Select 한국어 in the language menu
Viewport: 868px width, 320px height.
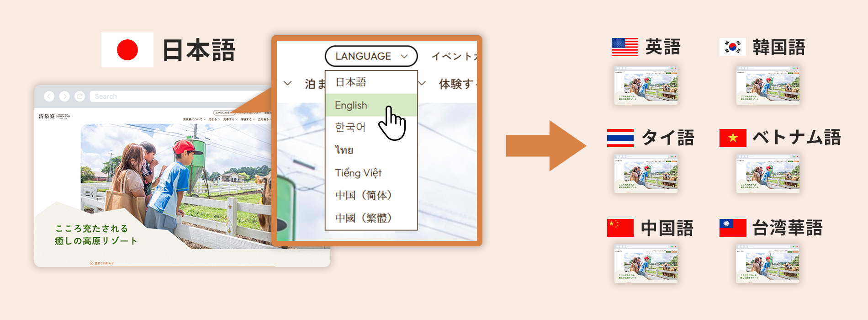pos(371,127)
